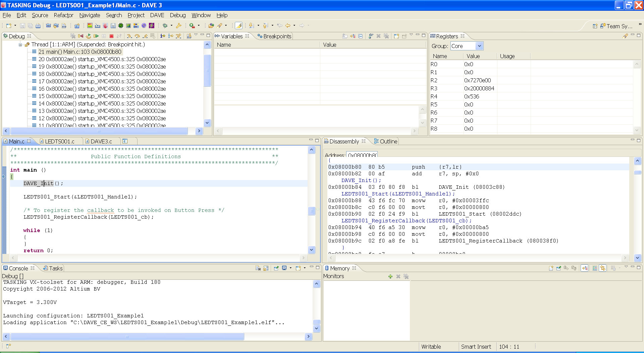
Task: Toggle Link Memory Rendering Panes icon
Action: click(603, 268)
